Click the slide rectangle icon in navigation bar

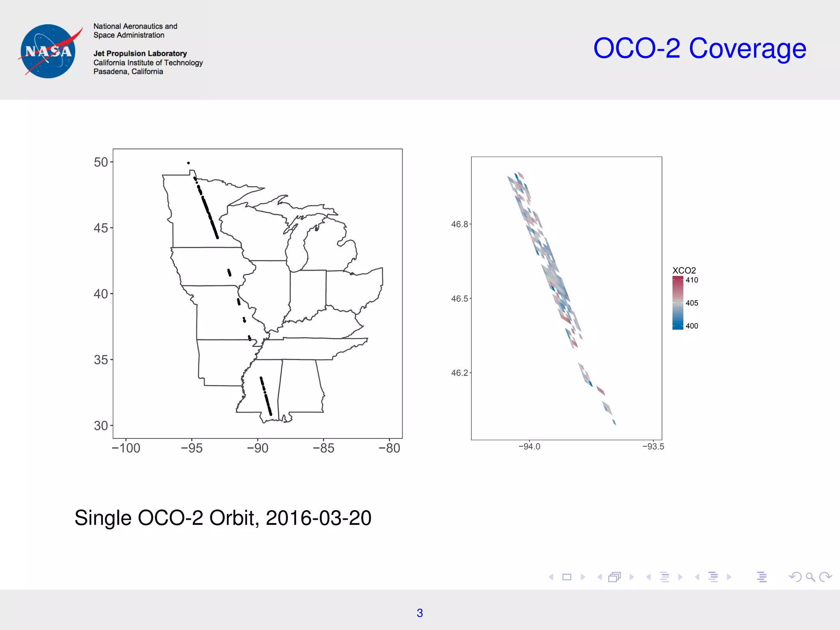[x=567, y=577]
